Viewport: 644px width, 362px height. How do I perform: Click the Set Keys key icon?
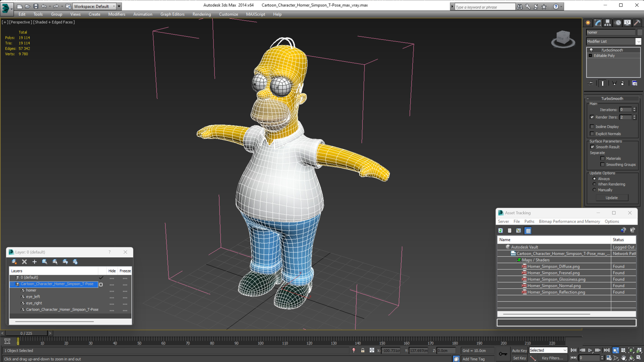[x=503, y=354]
